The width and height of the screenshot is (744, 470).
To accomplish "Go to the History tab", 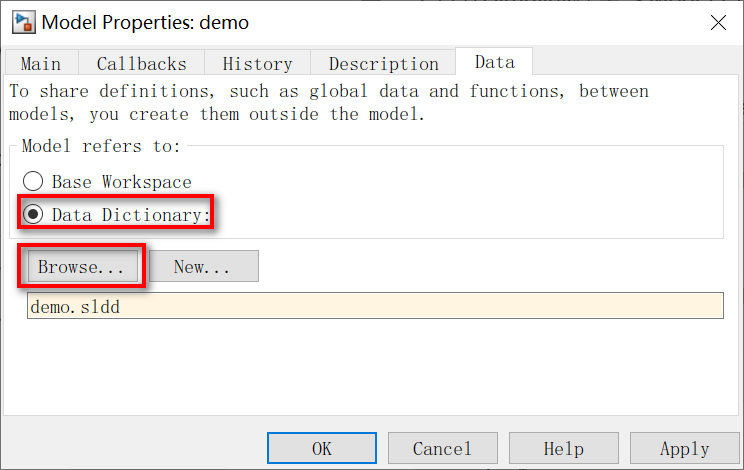I will pos(257,63).
